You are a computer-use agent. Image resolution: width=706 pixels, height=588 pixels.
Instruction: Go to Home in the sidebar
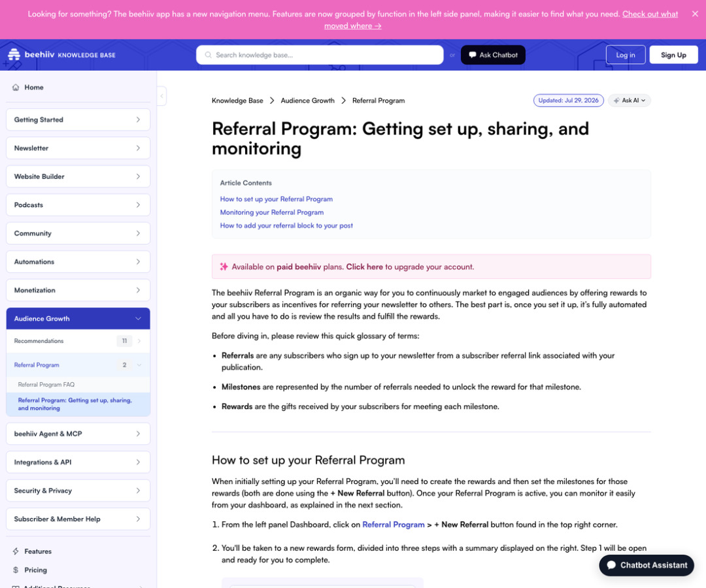(34, 88)
